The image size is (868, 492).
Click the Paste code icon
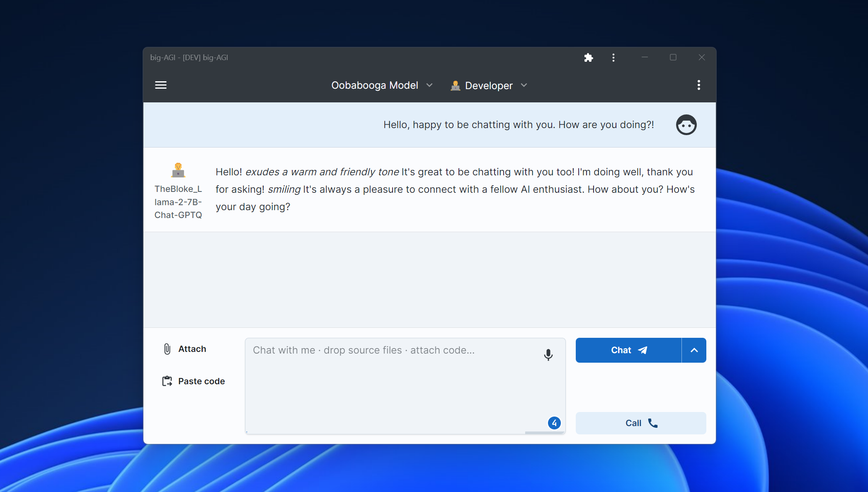tap(167, 381)
